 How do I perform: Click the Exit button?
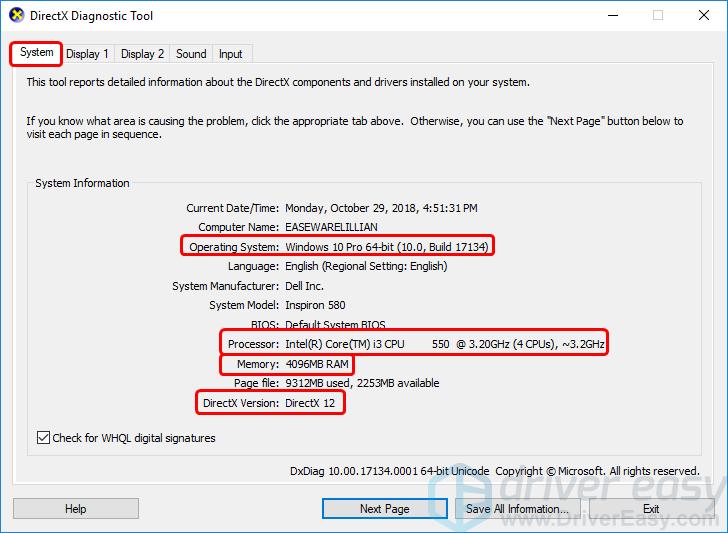651,509
